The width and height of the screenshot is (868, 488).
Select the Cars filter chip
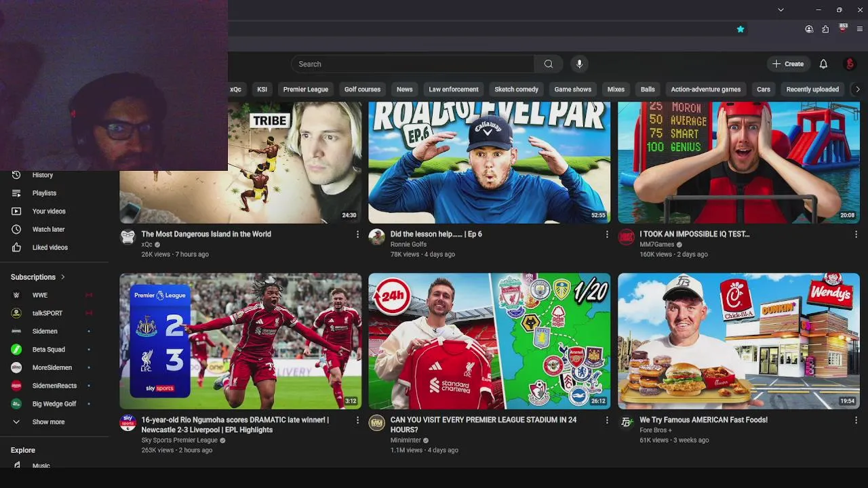pos(764,89)
